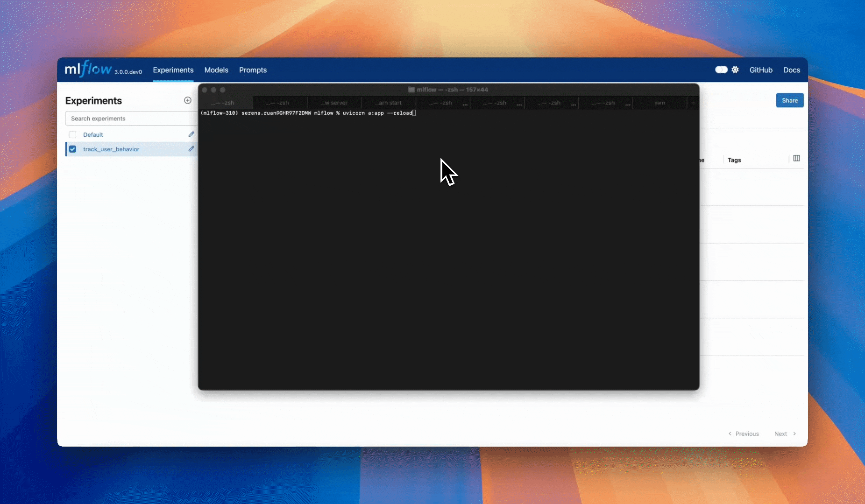Uncheck the track_user_behavior checkbox
This screenshot has width=865, height=504.
tap(72, 149)
